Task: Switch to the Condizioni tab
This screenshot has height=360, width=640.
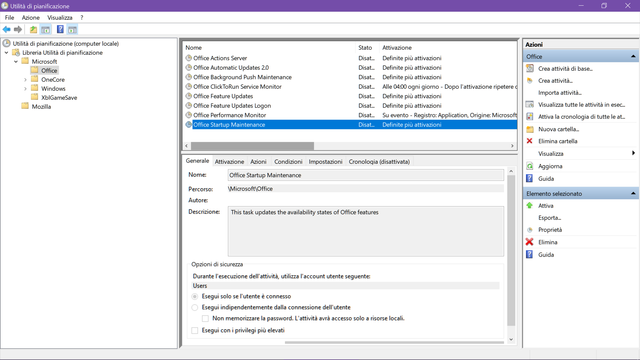Action: 288,162
